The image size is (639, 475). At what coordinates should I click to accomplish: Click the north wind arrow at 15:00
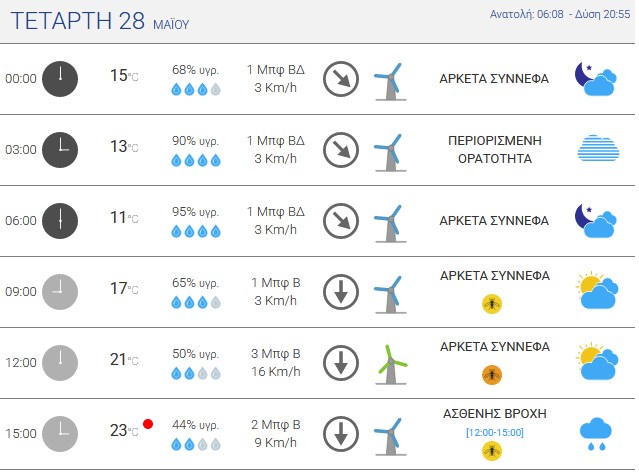(341, 434)
